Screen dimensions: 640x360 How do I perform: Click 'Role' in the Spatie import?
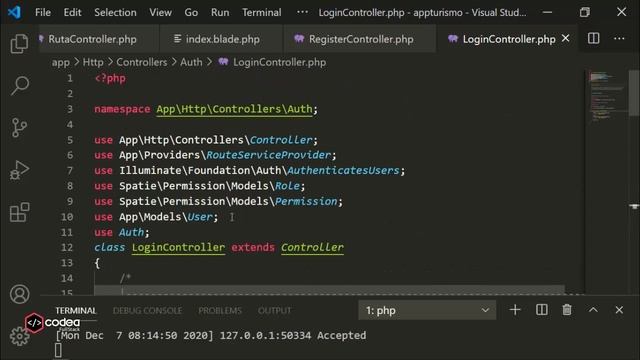coord(287,186)
